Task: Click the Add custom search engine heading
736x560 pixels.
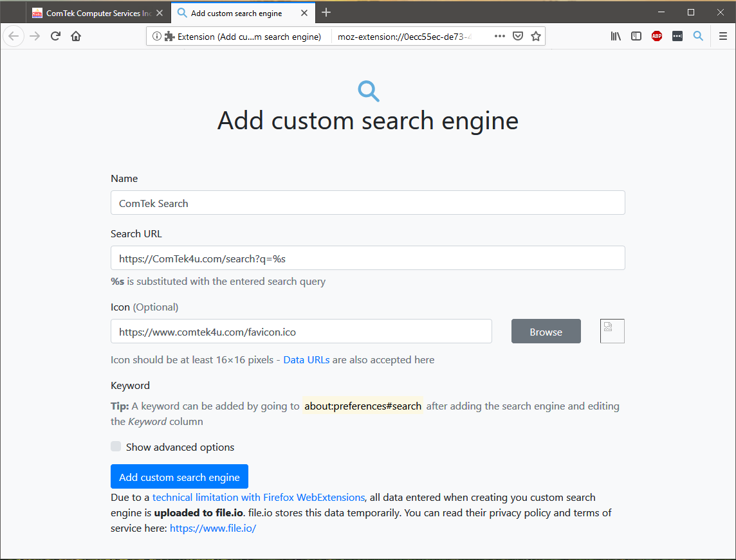Action: [x=367, y=120]
